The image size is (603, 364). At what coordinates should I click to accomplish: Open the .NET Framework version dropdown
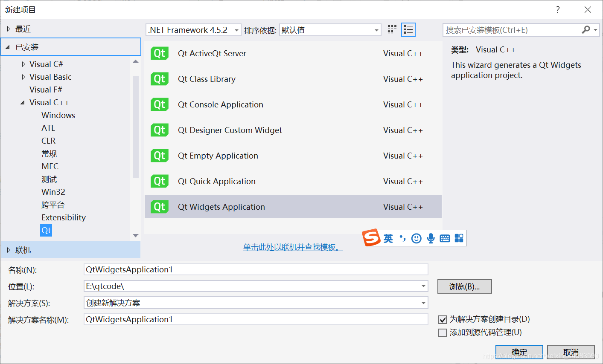pyautogui.click(x=236, y=30)
